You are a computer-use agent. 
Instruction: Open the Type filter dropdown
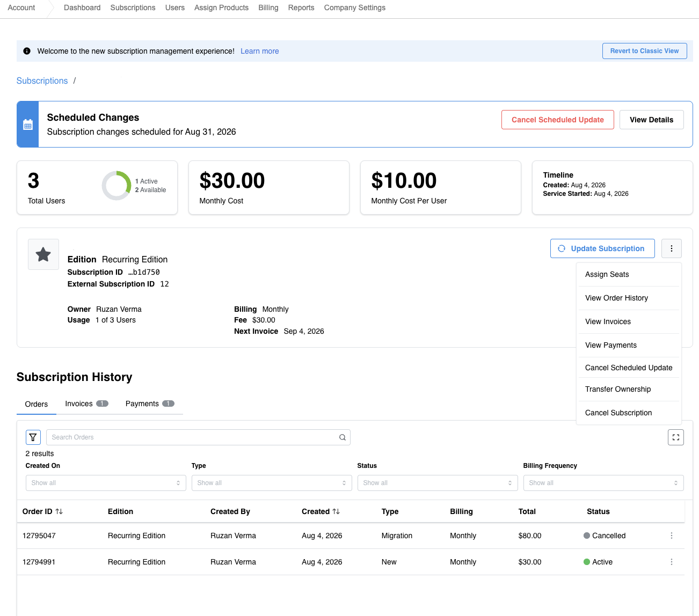click(272, 483)
